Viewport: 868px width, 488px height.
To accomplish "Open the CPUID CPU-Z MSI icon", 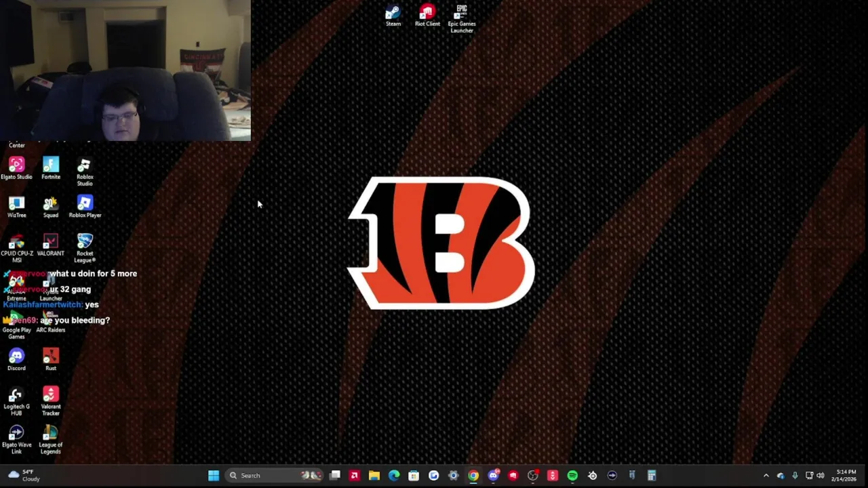I will coord(16,248).
